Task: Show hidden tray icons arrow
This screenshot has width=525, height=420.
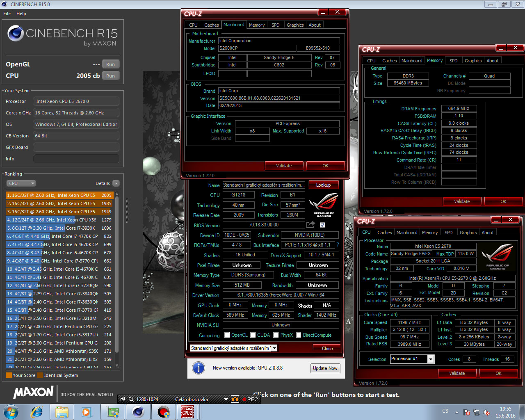Action: (x=457, y=412)
